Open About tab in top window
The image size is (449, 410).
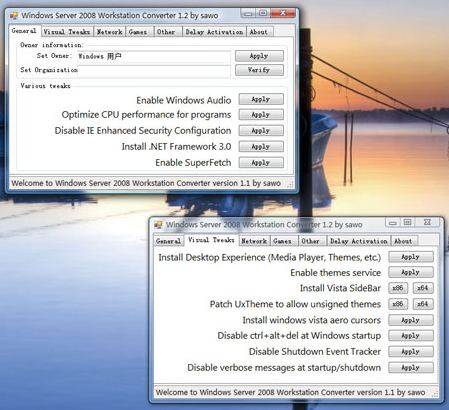click(259, 32)
